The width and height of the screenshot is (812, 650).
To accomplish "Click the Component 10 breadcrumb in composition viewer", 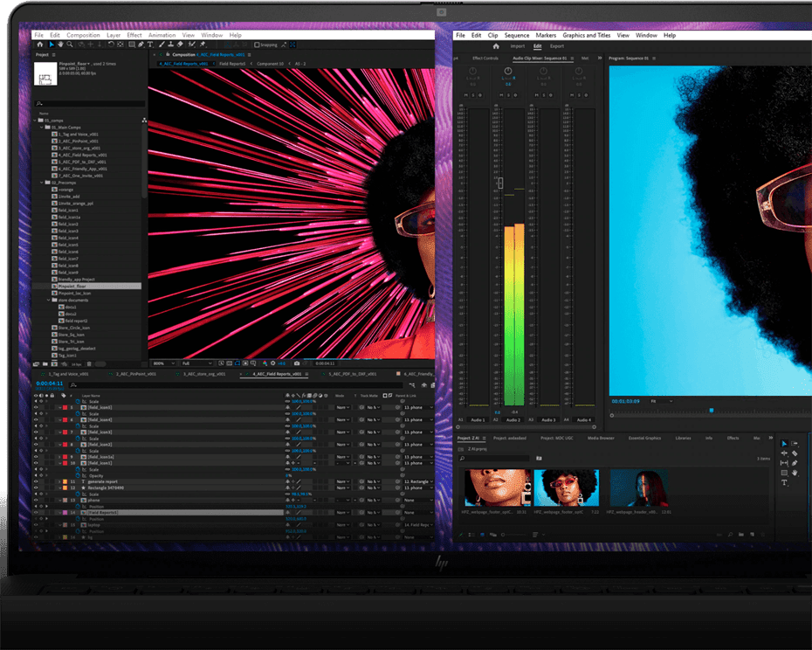I will (271, 64).
